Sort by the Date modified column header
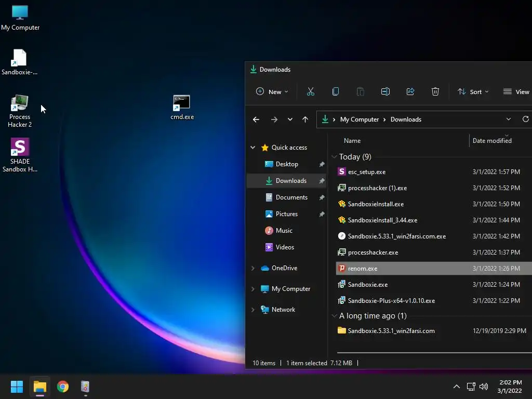 (x=492, y=140)
